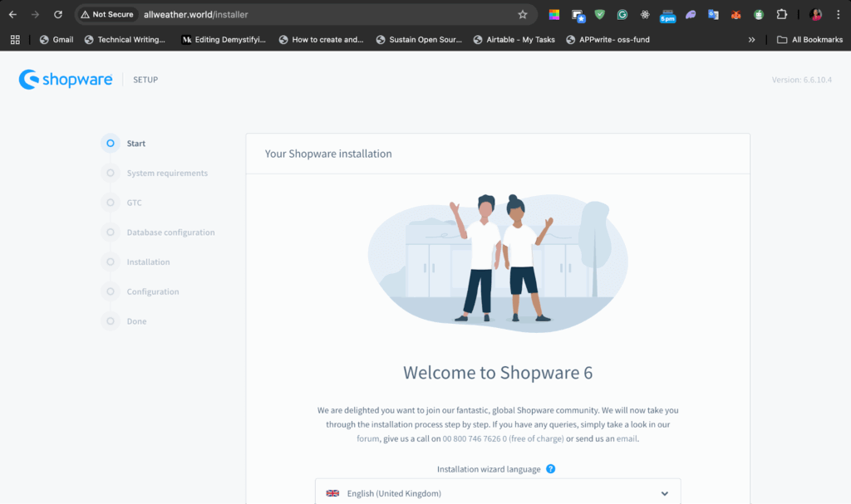This screenshot has width=851, height=504.
Task: Click the Version: 6.6.10.4 text
Action: pos(802,80)
